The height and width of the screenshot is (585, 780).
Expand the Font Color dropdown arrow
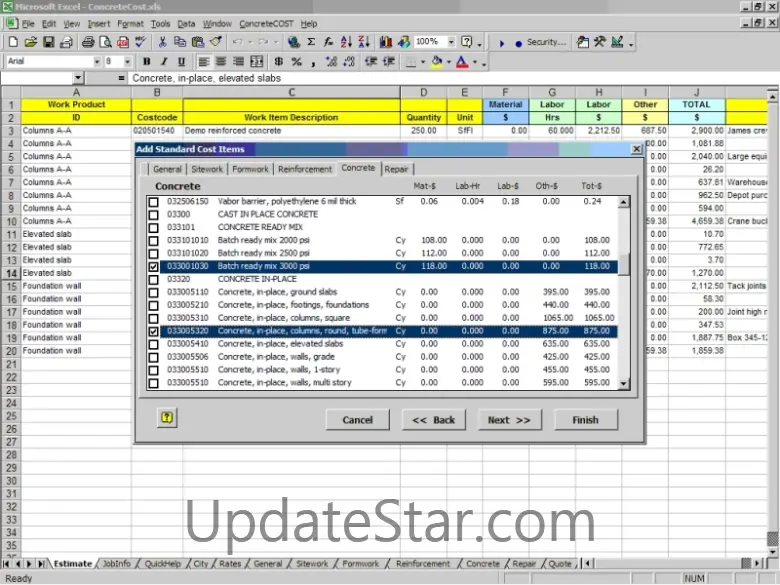coord(475,62)
